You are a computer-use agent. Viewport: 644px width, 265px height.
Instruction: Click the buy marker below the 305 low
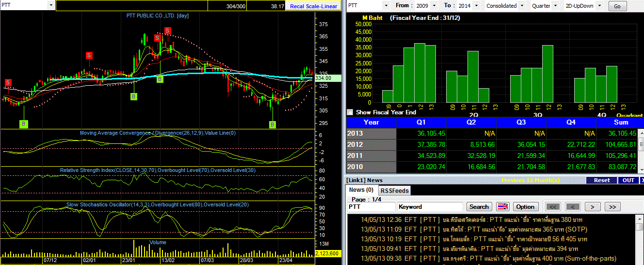click(x=273, y=125)
